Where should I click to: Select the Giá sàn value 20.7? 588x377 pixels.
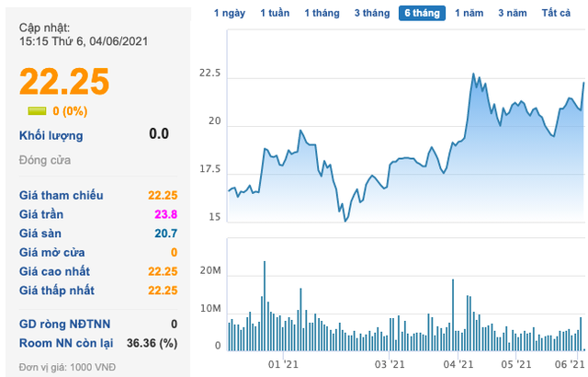pos(165,234)
